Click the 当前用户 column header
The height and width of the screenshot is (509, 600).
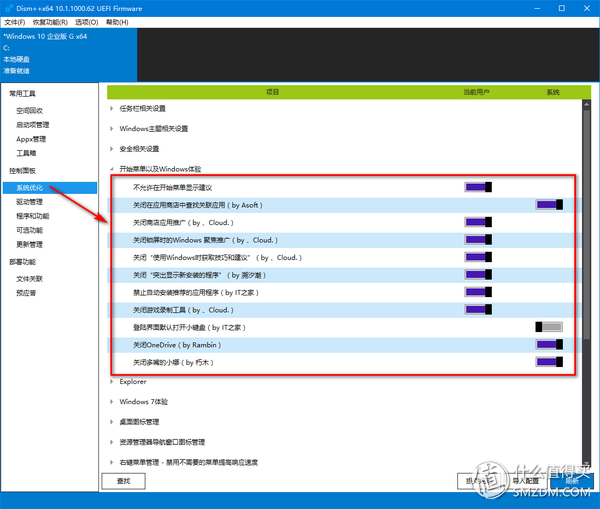coord(476,92)
